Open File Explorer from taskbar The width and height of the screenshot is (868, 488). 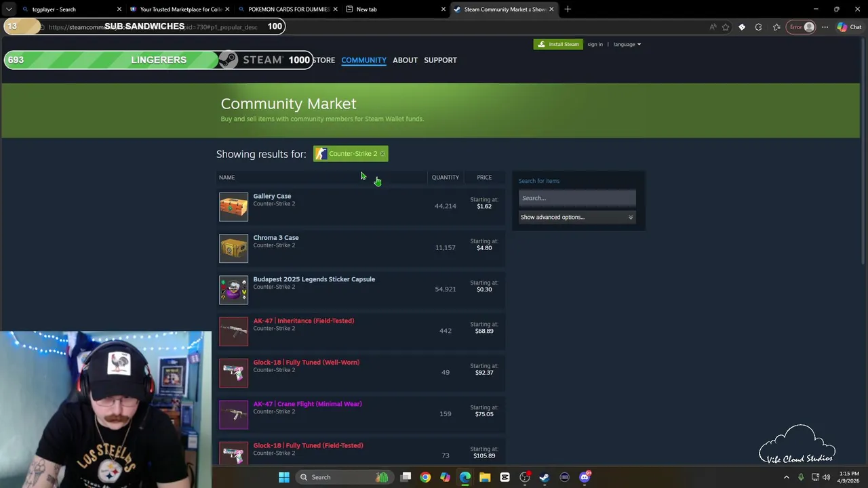point(485,477)
